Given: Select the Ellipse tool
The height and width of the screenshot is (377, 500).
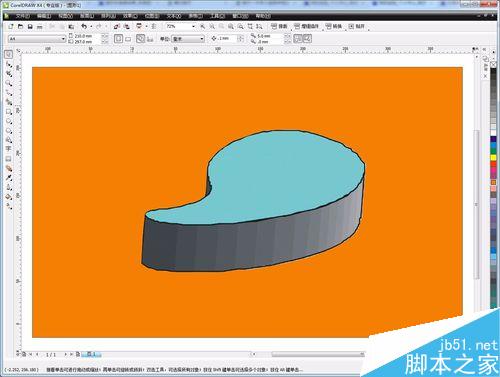Looking at the screenshot, I should [9, 121].
